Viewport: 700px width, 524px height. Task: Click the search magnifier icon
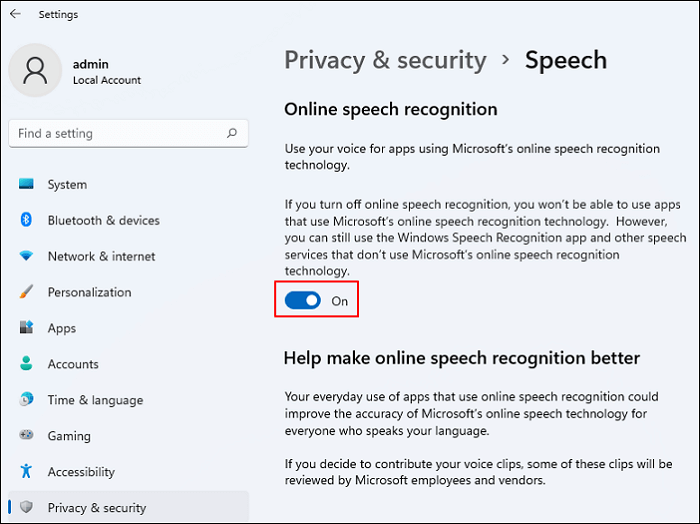tap(232, 133)
